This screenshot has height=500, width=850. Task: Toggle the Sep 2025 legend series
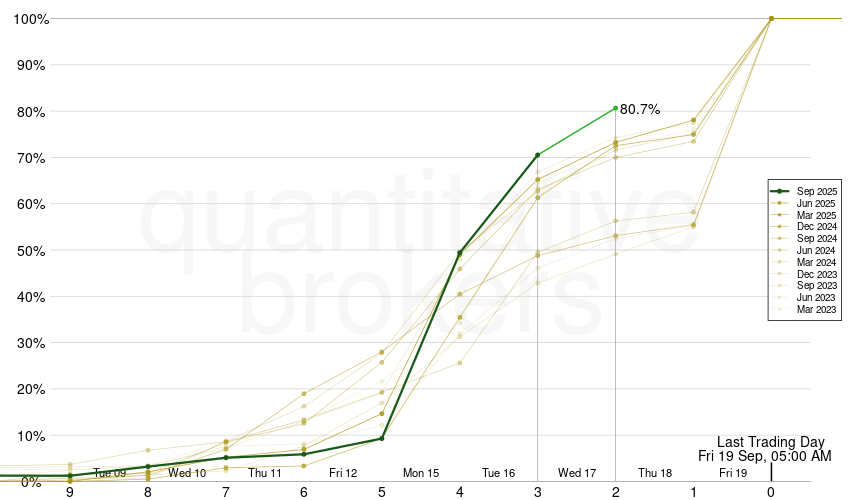pyautogui.click(x=816, y=191)
